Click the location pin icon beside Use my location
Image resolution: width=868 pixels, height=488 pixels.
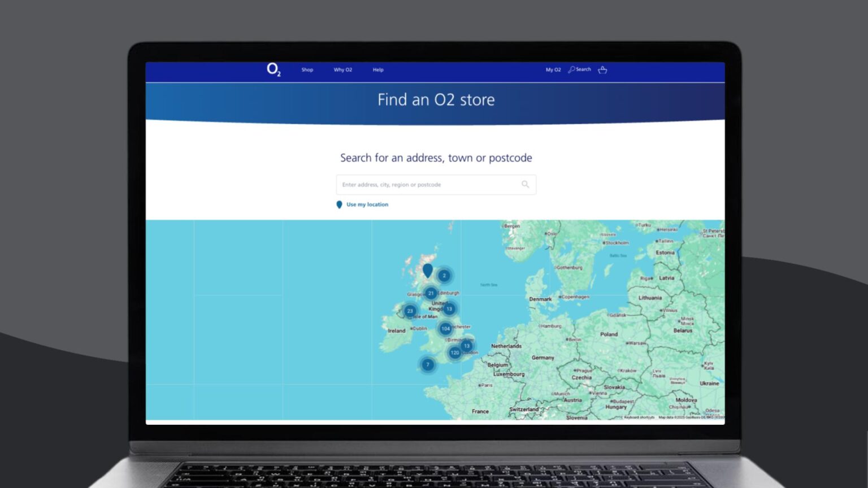point(339,204)
